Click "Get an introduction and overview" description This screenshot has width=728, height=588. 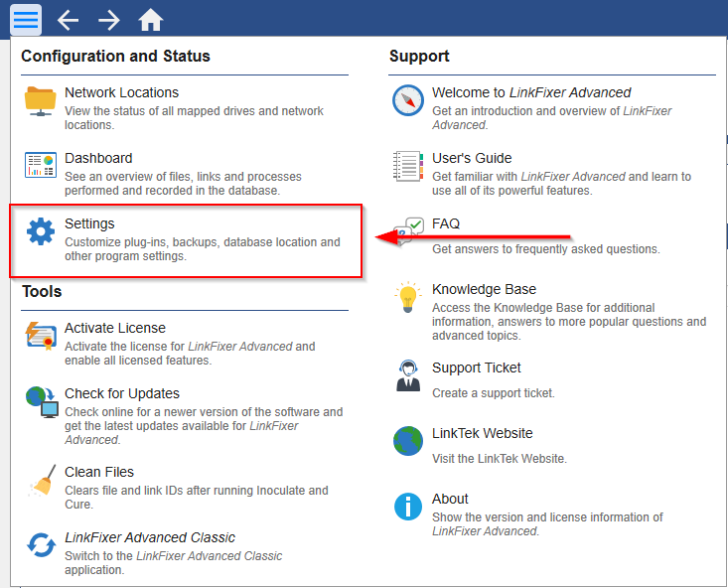click(x=551, y=118)
